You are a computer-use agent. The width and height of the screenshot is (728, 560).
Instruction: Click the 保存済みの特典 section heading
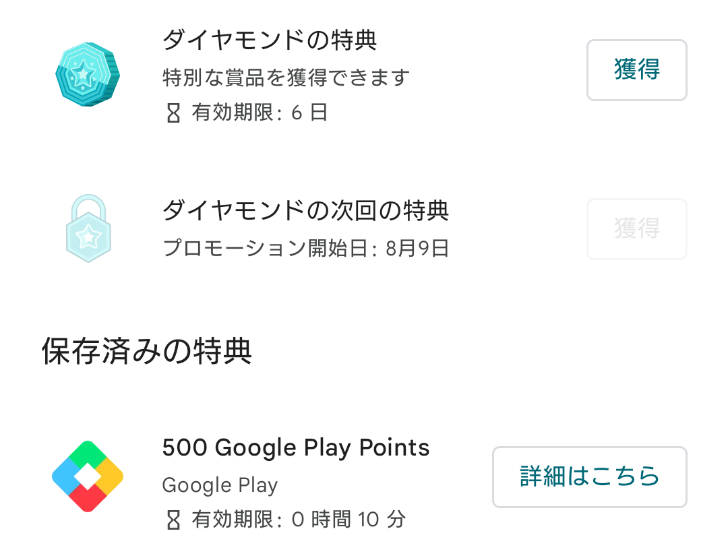point(147,351)
